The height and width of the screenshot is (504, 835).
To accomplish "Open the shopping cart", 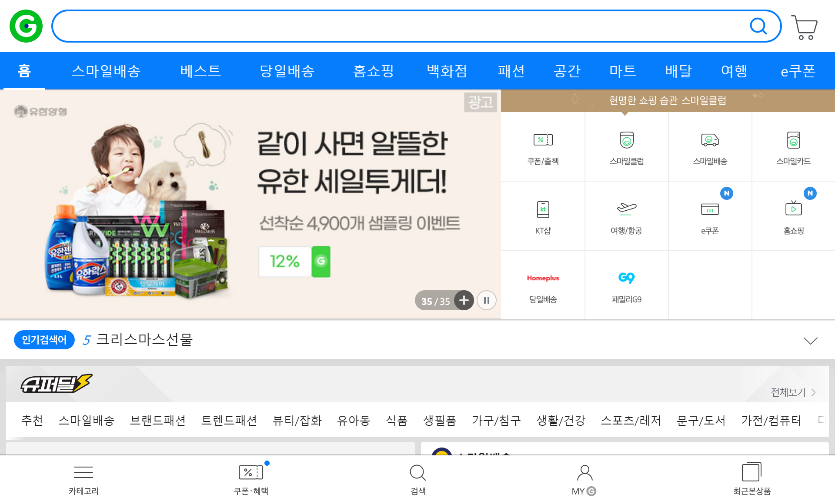I will tap(805, 27).
